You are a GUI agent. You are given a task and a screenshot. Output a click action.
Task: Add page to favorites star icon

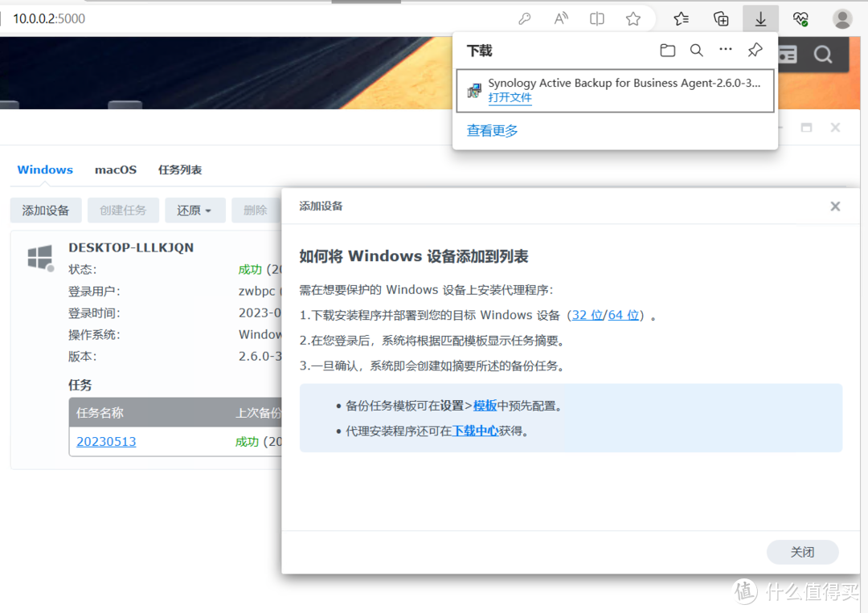tap(633, 19)
